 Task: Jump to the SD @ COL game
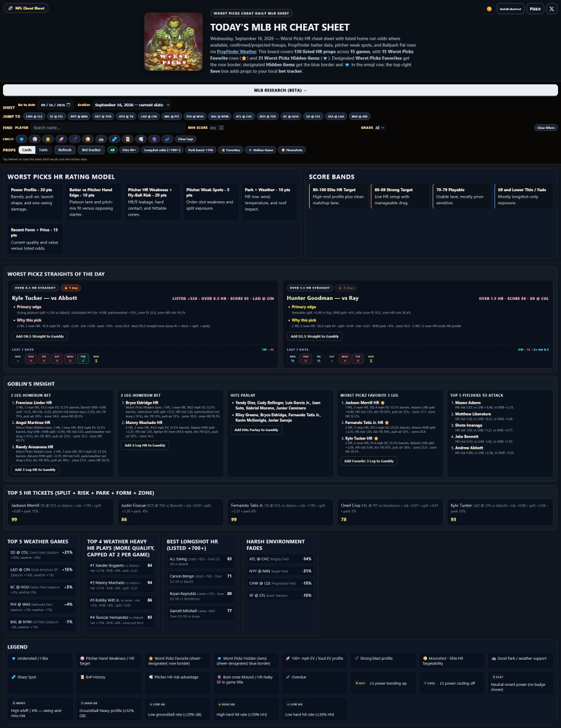pyautogui.click(x=313, y=117)
